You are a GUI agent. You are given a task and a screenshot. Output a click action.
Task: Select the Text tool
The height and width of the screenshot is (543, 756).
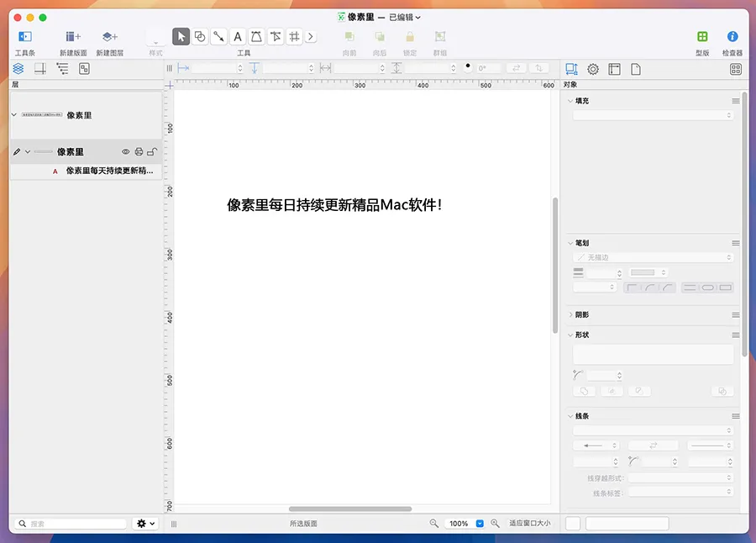click(238, 36)
